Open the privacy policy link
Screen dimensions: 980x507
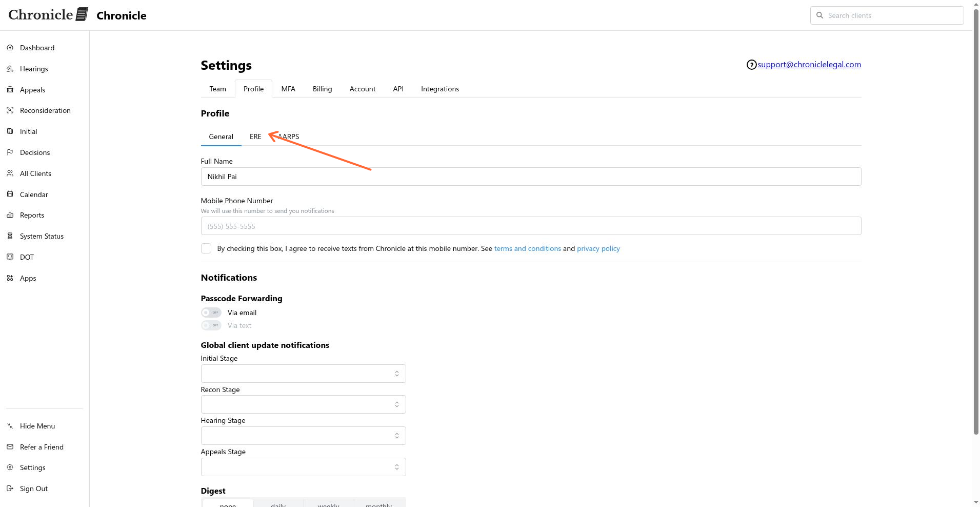598,248
